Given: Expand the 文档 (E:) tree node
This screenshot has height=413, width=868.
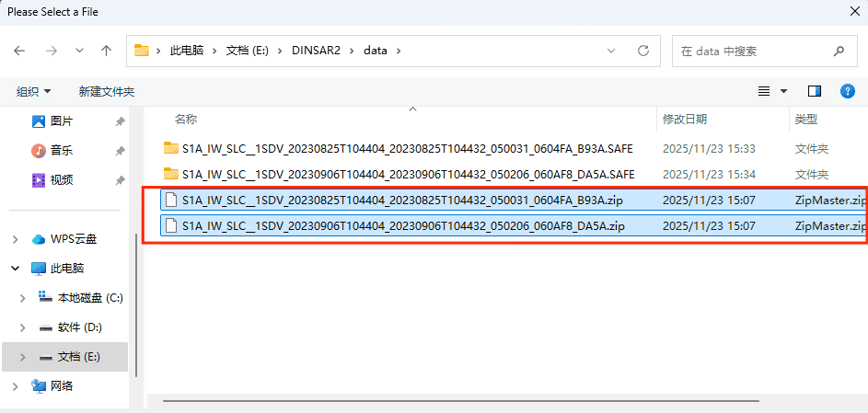Looking at the screenshot, I should [x=23, y=357].
